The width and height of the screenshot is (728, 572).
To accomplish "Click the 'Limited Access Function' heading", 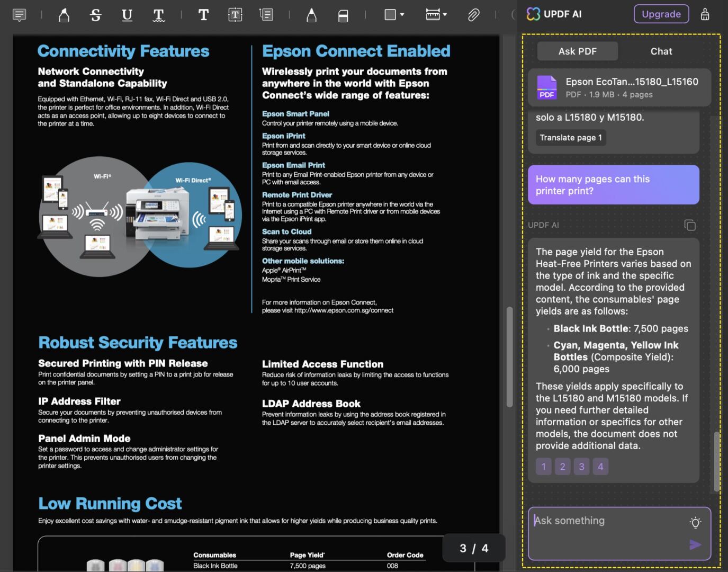I will 322,364.
